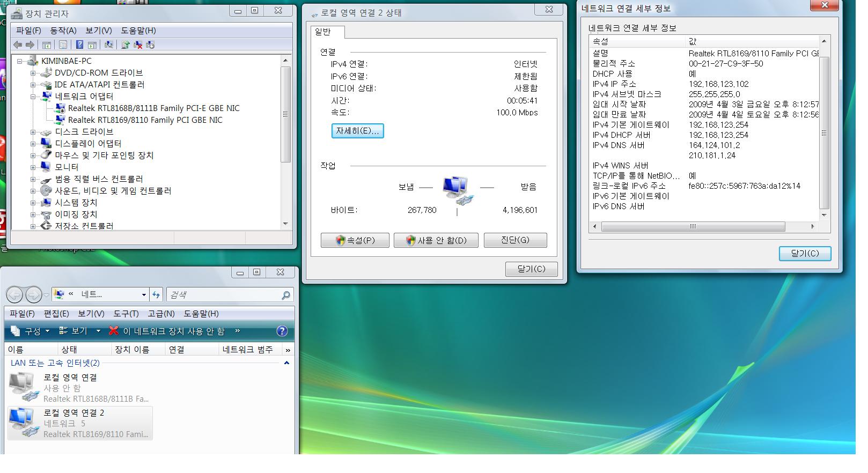This screenshot has width=868, height=473.
Task: Sort by the 상태 column header
Action: (85, 350)
